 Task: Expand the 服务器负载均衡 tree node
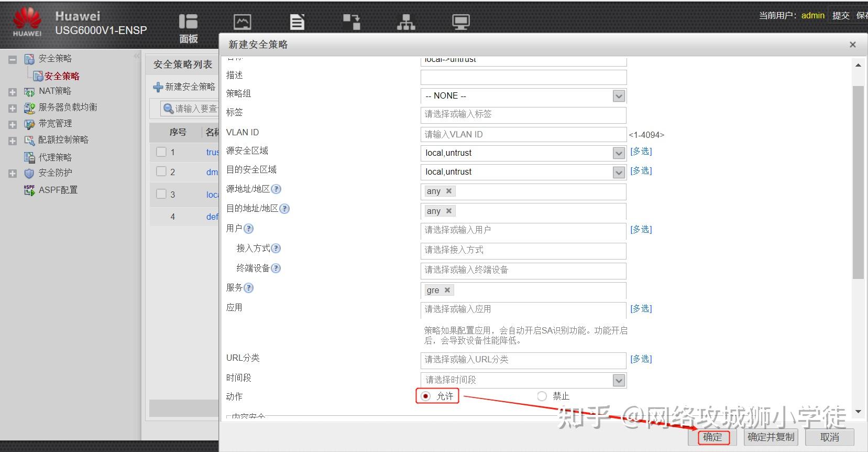(13, 108)
